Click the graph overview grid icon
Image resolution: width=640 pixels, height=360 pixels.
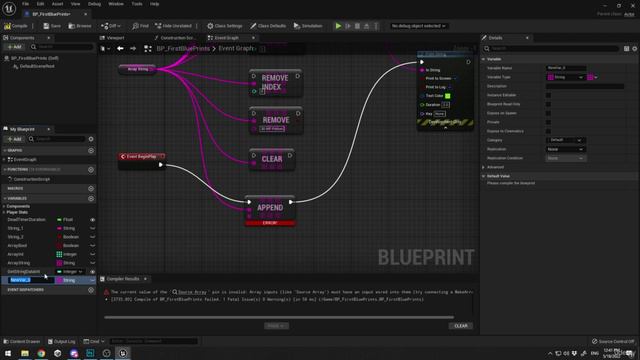(x=148, y=49)
